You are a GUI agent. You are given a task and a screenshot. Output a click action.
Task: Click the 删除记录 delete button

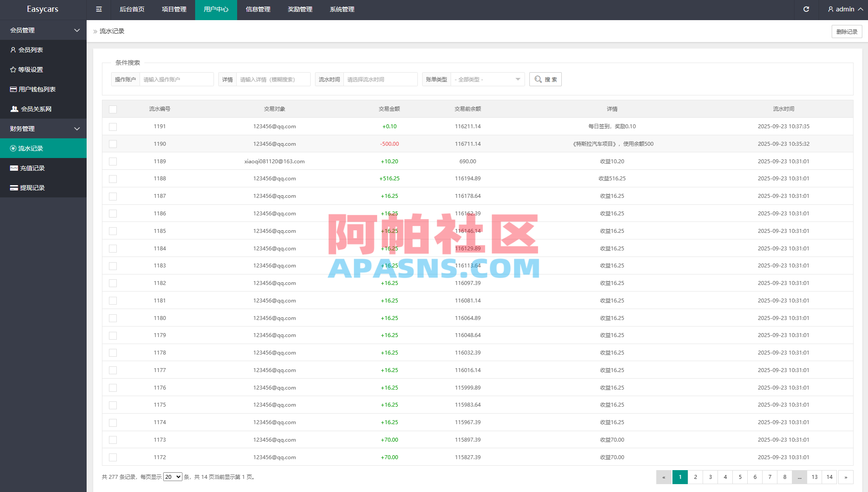[847, 31]
